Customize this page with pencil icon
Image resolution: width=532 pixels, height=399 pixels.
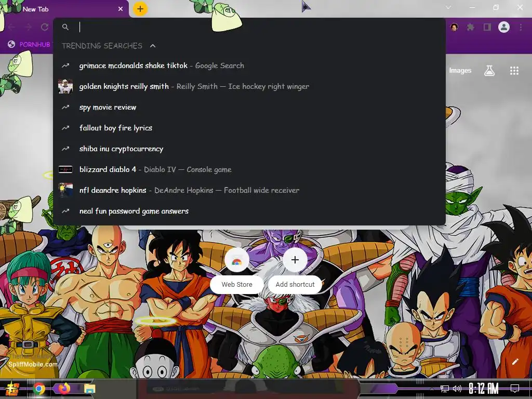tap(515, 362)
